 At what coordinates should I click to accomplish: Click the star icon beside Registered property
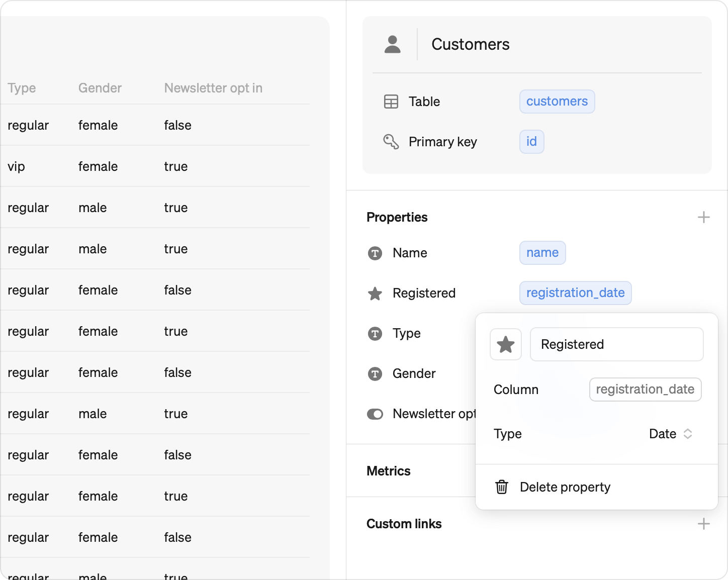tap(375, 293)
